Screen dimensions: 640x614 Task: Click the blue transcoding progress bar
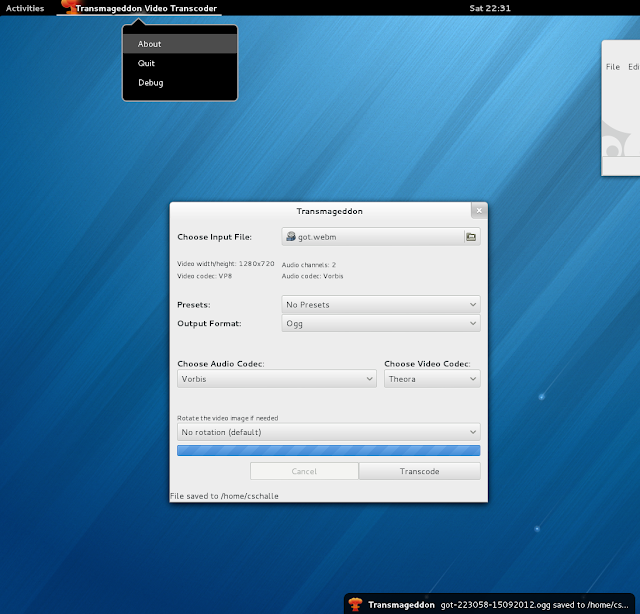click(x=329, y=450)
